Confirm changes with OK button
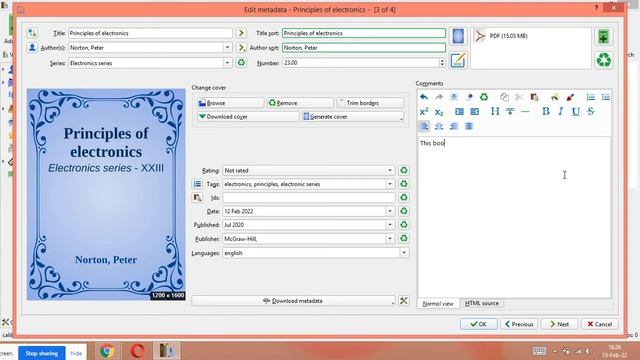 pyautogui.click(x=478, y=324)
